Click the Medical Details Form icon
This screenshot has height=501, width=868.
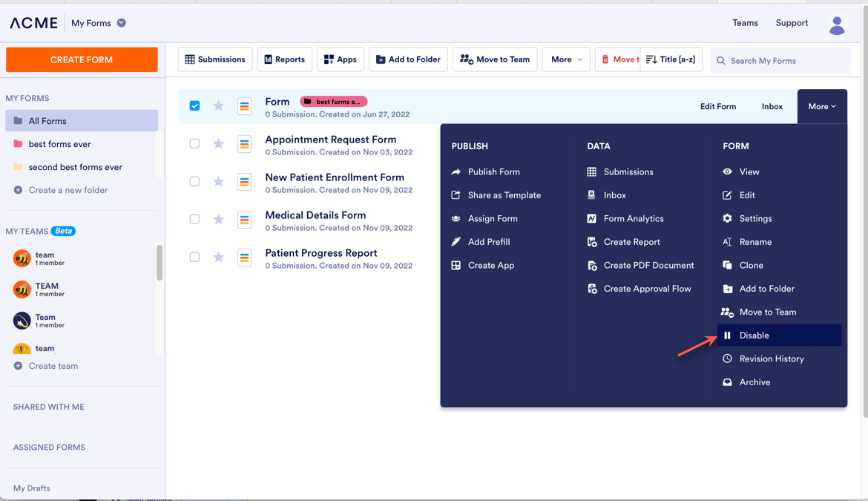(244, 220)
